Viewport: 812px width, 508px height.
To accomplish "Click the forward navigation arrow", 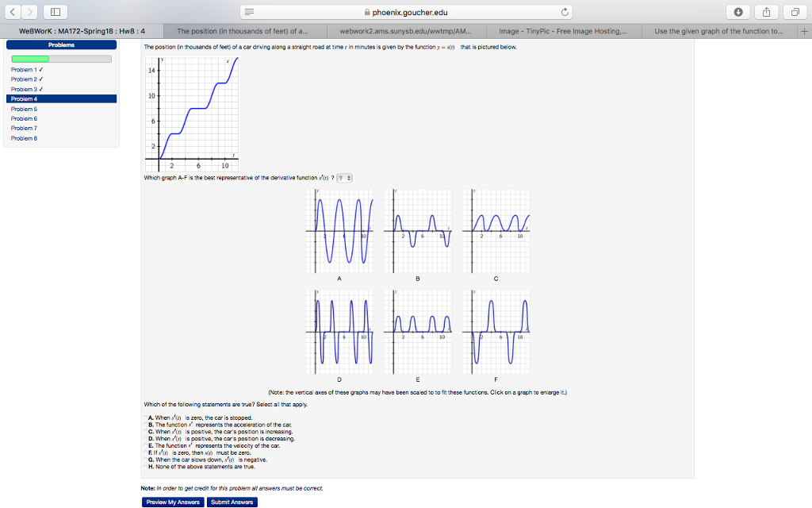I will point(29,12).
